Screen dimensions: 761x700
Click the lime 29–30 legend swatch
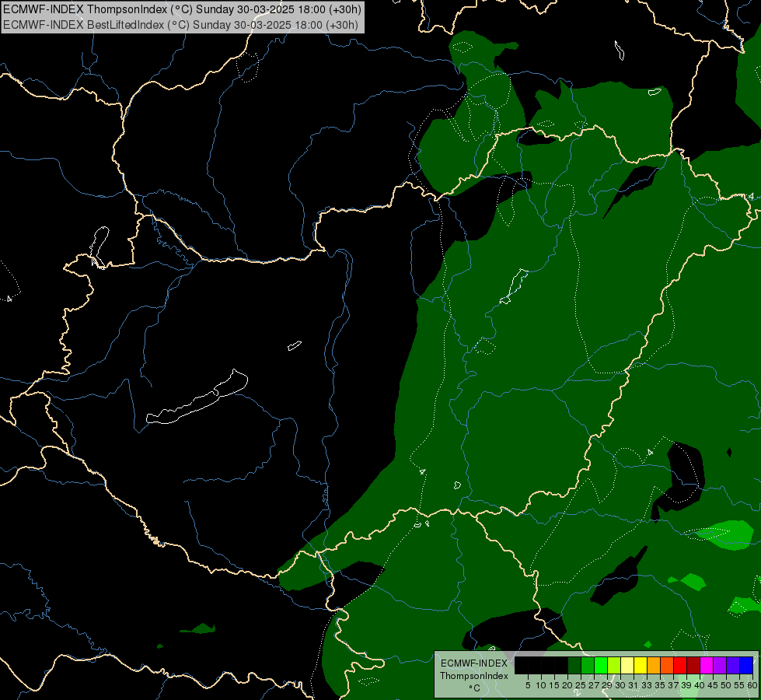point(614,665)
